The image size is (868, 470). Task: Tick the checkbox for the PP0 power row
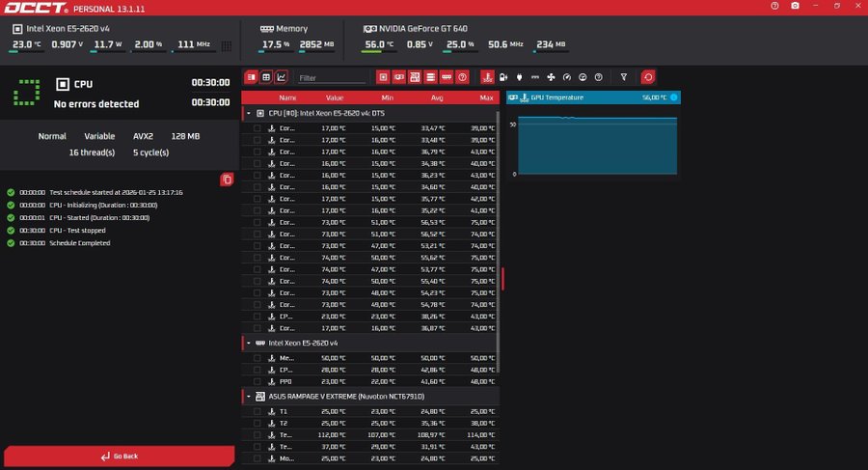point(258,381)
